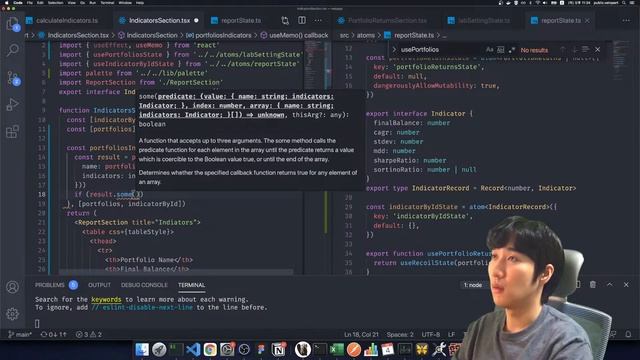Click Synchronize Changes 0↓ 1↑
Screen dimensions: 640x360
[x=53, y=334]
